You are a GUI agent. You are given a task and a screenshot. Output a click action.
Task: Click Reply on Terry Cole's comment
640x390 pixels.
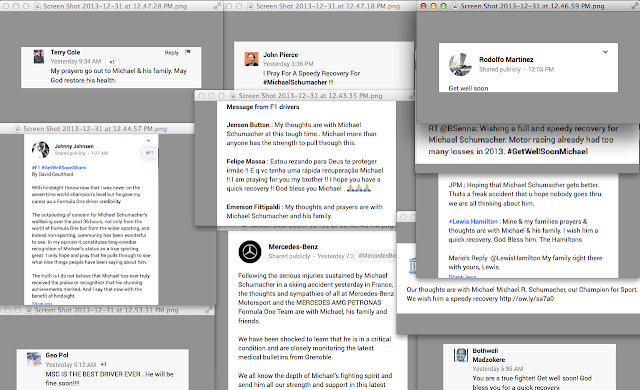pos(171,53)
